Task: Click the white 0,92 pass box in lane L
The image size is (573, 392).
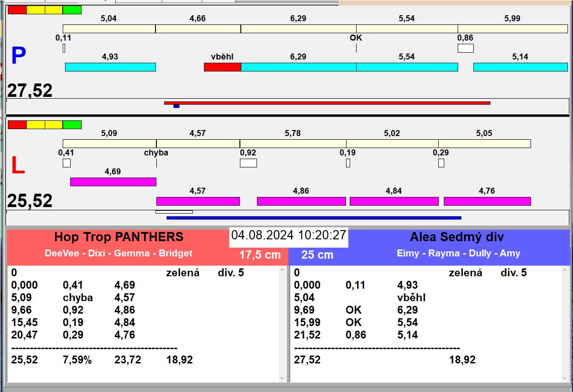Action: (248, 163)
